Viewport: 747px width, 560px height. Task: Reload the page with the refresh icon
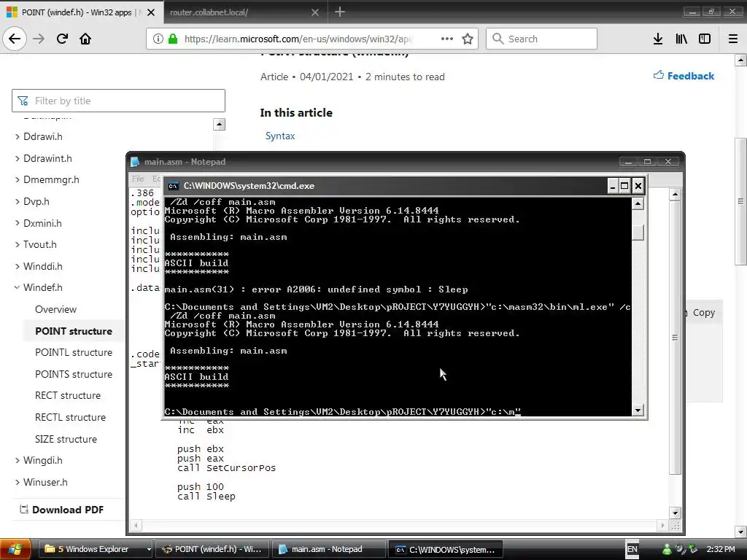62,39
